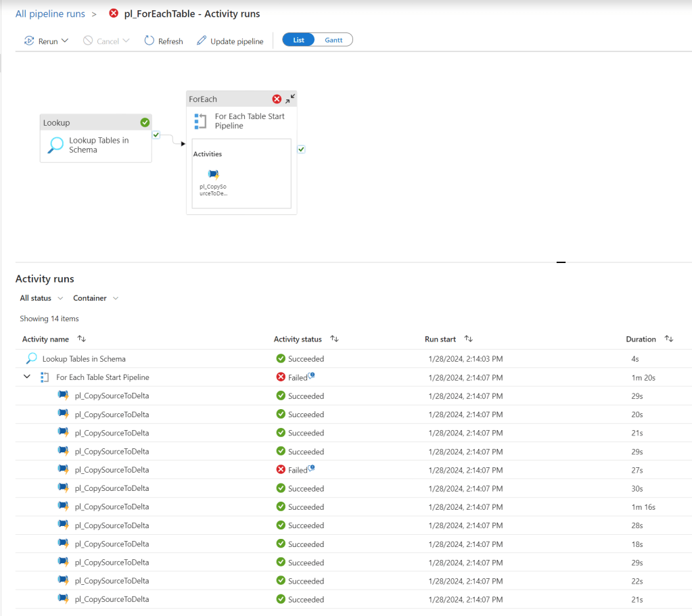Click the magnifier icon in the Lookup node
Screen dimensions: 692x616
tap(55, 145)
